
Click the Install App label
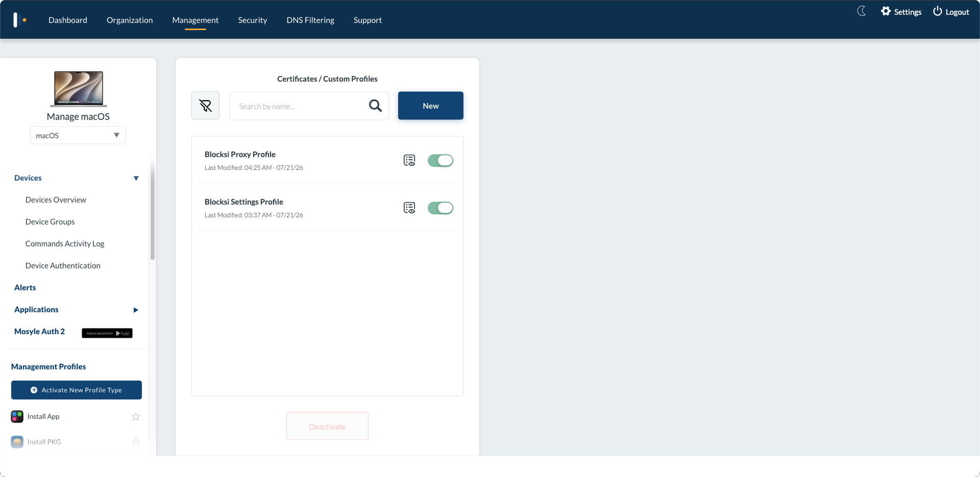pyautogui.click(x=43, y=416)
